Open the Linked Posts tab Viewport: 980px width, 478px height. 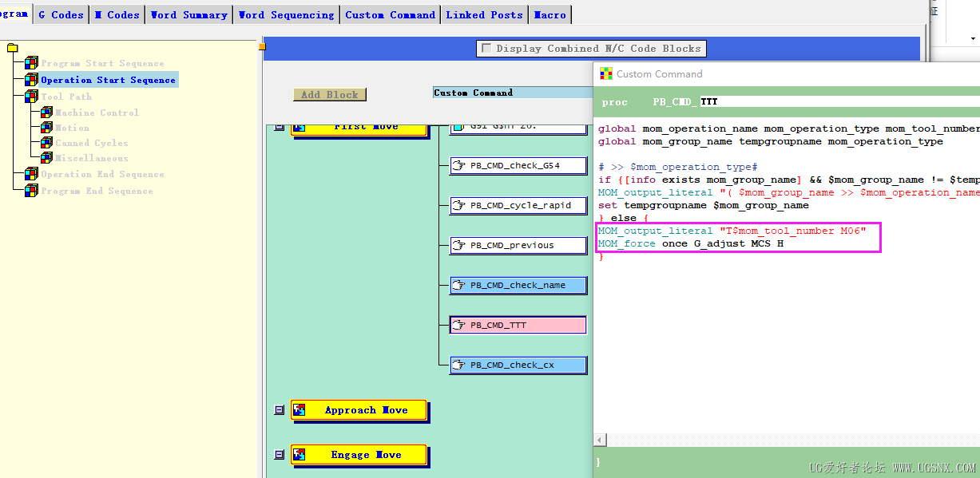click(485, 14)
